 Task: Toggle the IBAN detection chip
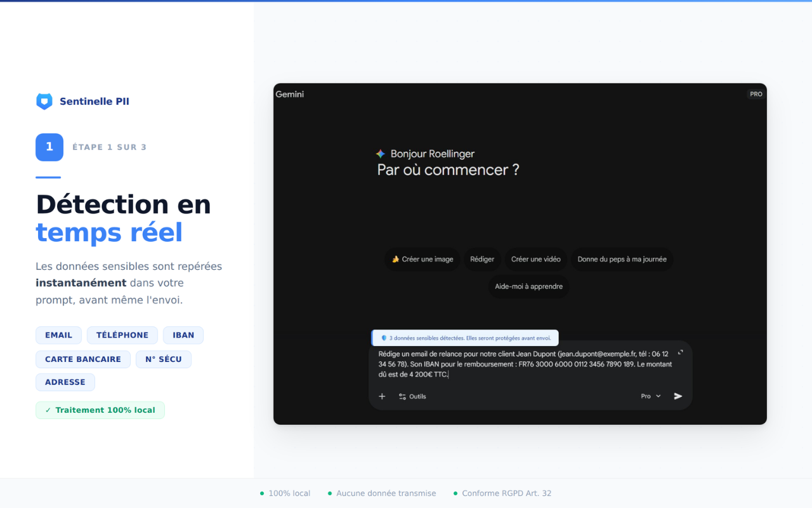click(183, 335)
